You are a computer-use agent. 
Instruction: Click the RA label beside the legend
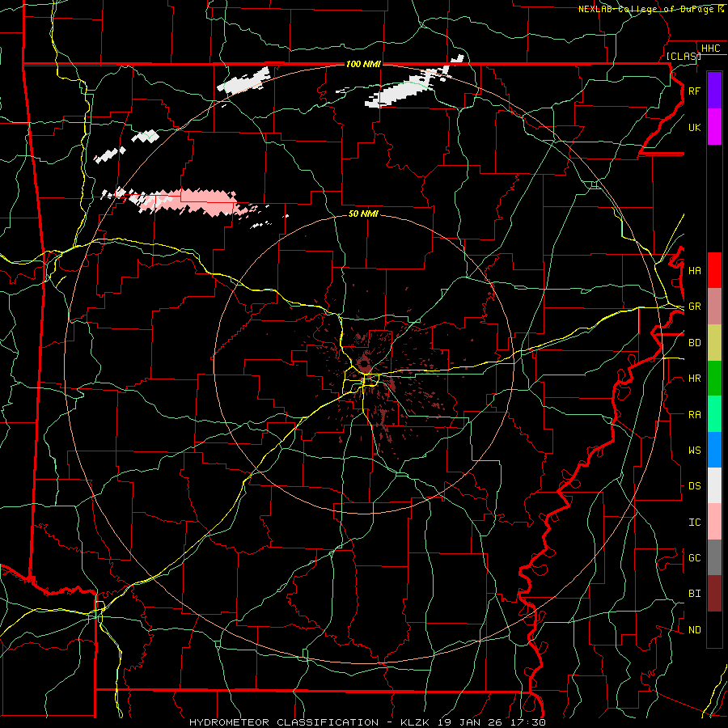pos(694,415)
